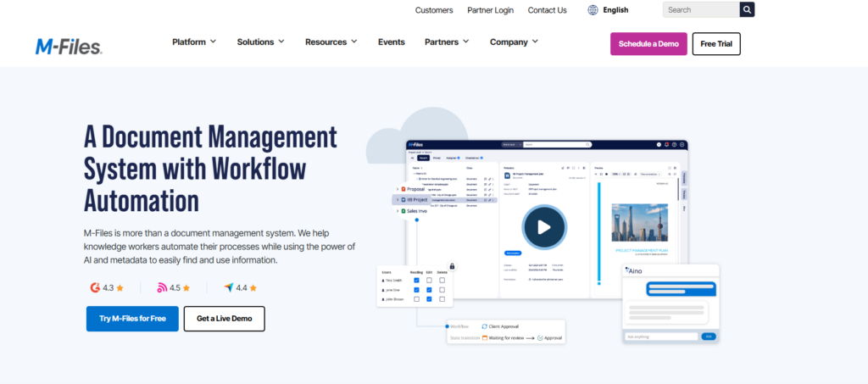The image size is (868, 384).
Task: Expand the Resources dropdown menu
Action: 331,42
